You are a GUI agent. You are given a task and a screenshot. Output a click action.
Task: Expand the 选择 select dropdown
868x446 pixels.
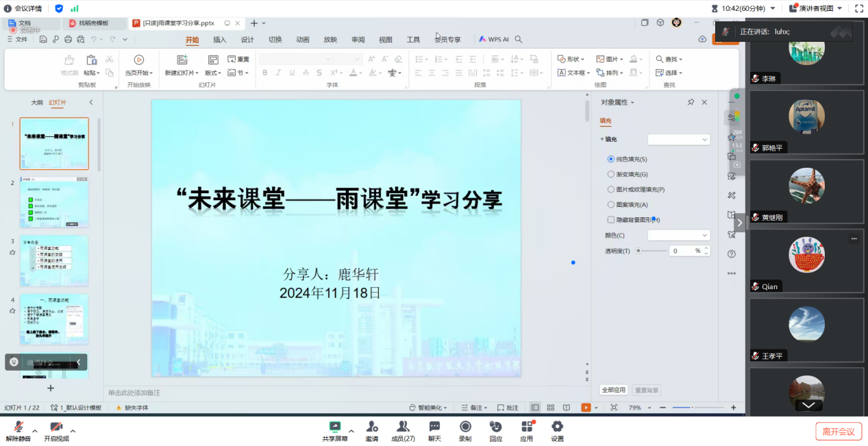pos(669,73)
